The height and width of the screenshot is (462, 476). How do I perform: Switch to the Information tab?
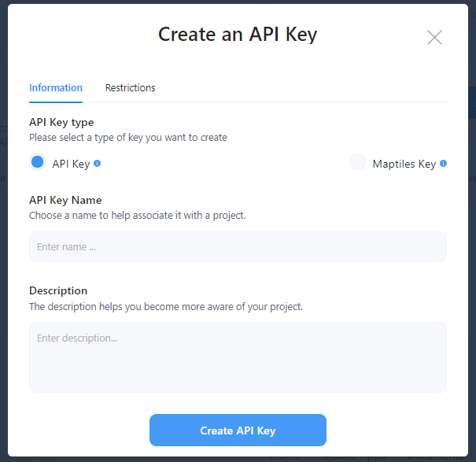(x=56, y=88)
